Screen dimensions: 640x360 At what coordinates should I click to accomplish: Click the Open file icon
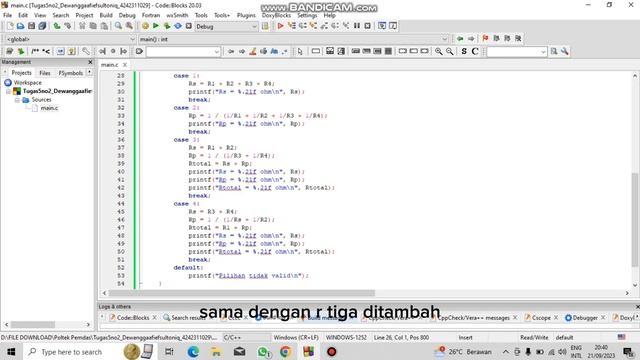(20, 26)
